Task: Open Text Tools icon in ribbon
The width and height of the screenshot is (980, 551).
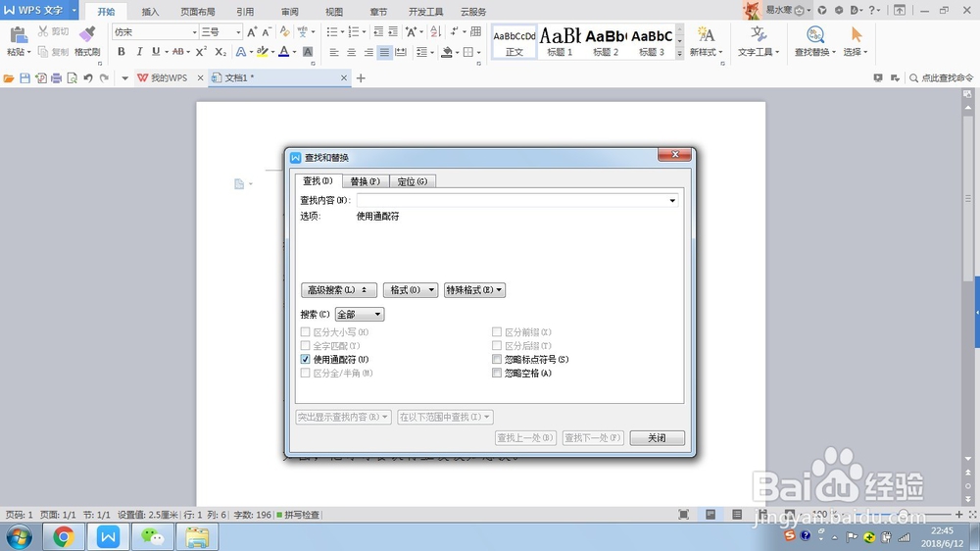Action: pyautogui.click(x=759, y=35)
